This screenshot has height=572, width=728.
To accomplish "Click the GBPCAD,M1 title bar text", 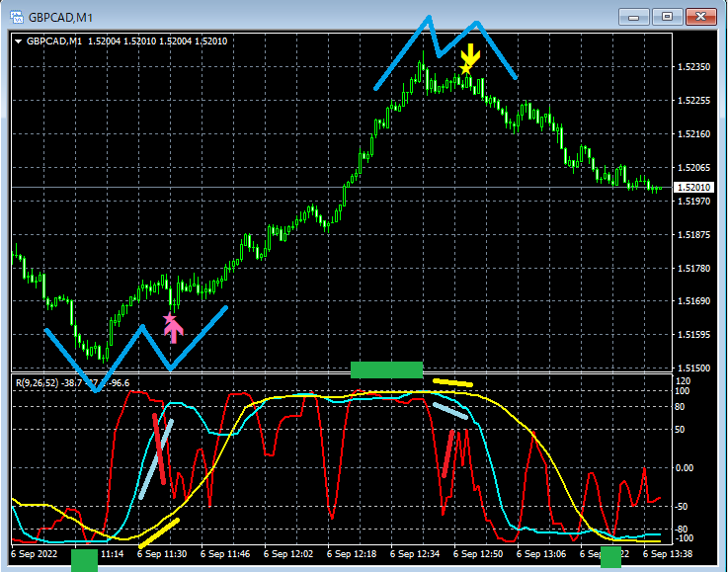I will (x=60, y=18).
